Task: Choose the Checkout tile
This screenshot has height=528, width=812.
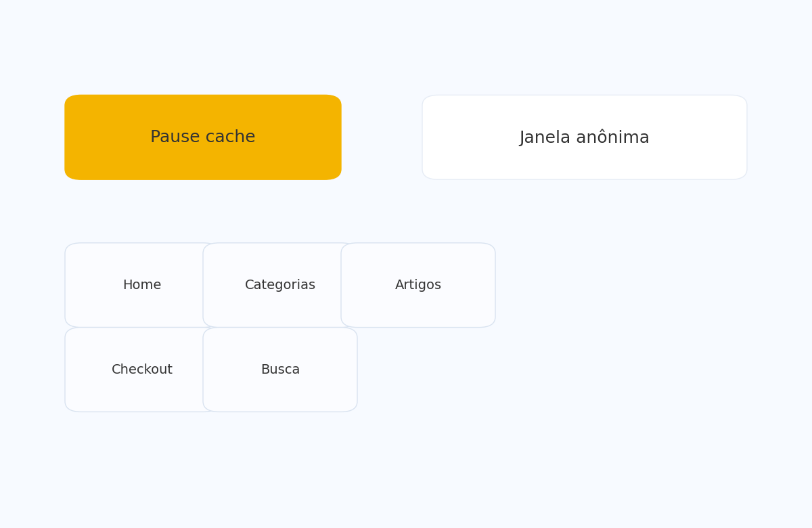Action: [141, 370]
